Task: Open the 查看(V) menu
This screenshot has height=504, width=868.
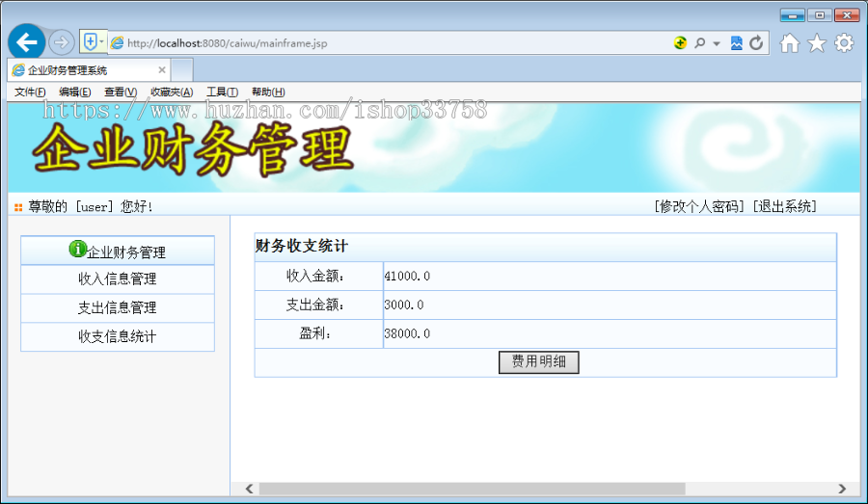Action: (121, 92)
